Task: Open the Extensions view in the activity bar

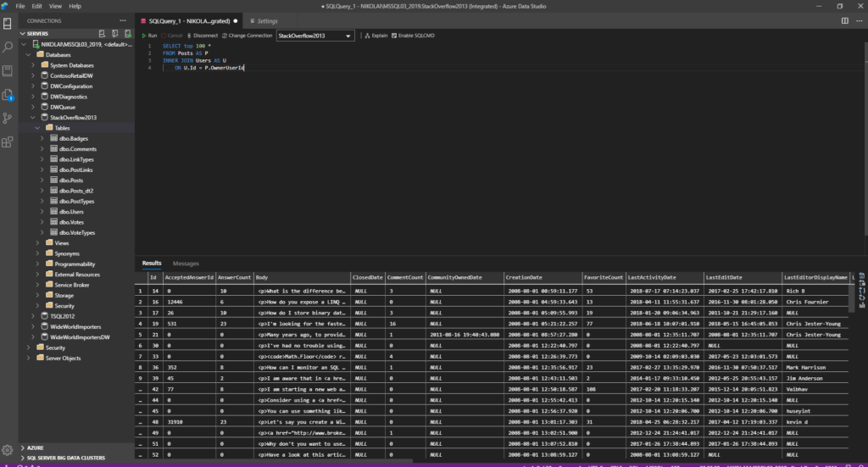Action: point(7,142)
